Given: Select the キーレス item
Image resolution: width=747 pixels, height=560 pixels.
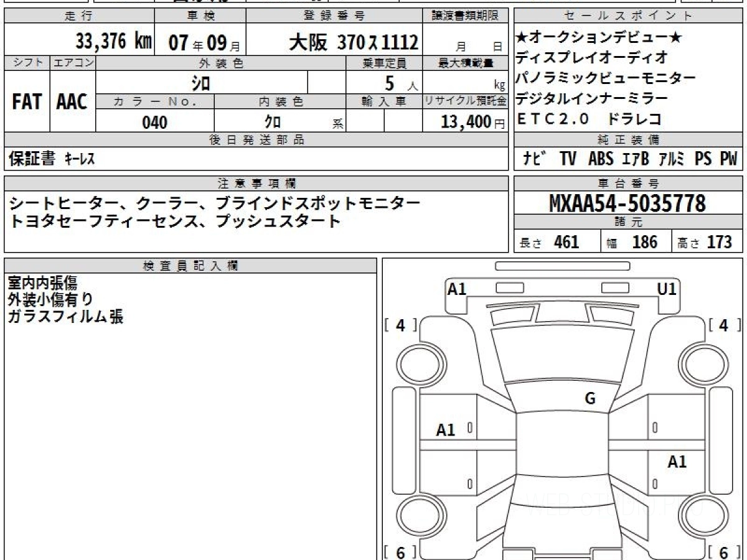Looking at the screenshot, I should click(80, 160).
